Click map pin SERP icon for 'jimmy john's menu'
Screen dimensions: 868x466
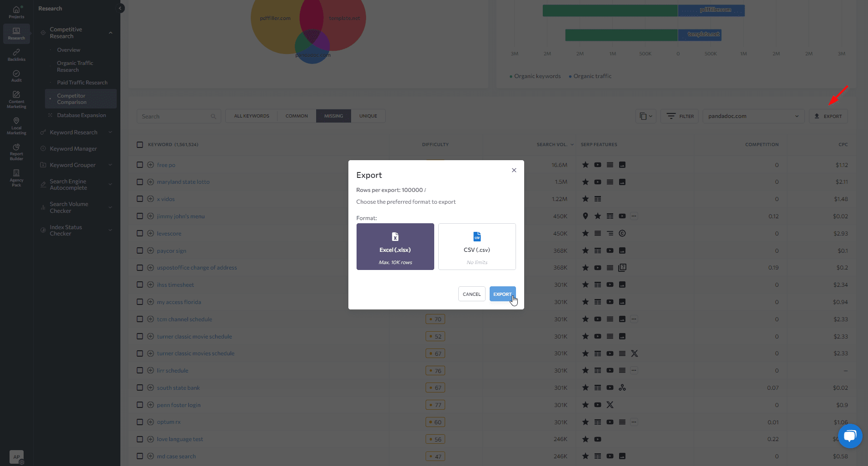[585, 216]
